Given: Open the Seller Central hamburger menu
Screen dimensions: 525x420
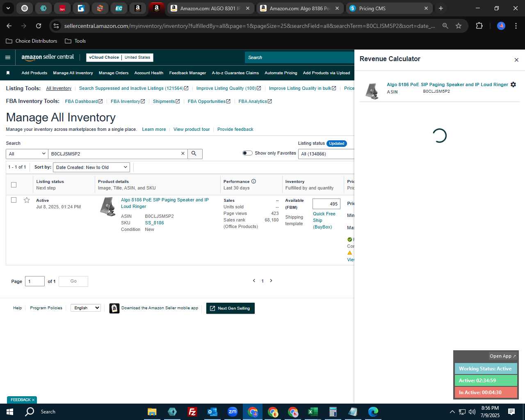Looking at the screenshot, I should 8,57.
